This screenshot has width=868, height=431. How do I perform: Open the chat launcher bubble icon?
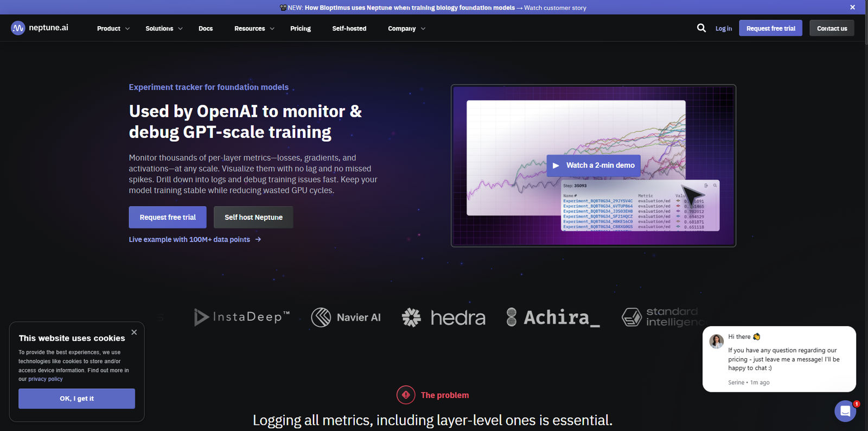tap(845, 411)
